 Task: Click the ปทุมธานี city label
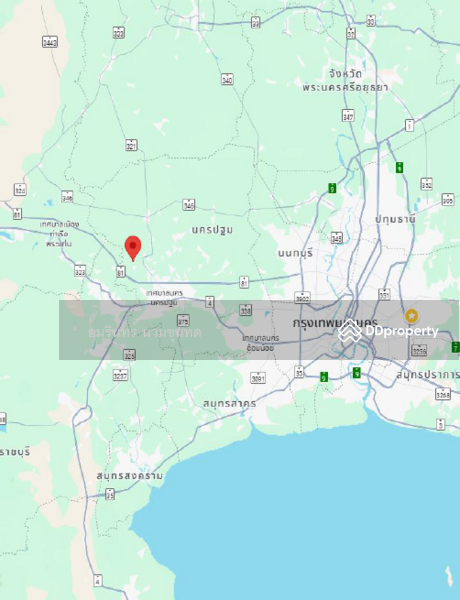tap(395, 219)
